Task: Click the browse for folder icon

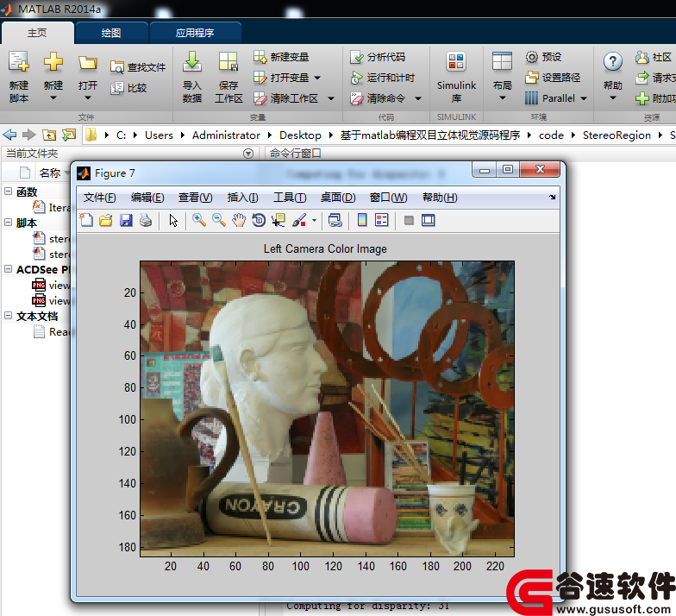Action: [x=69, y=135]
